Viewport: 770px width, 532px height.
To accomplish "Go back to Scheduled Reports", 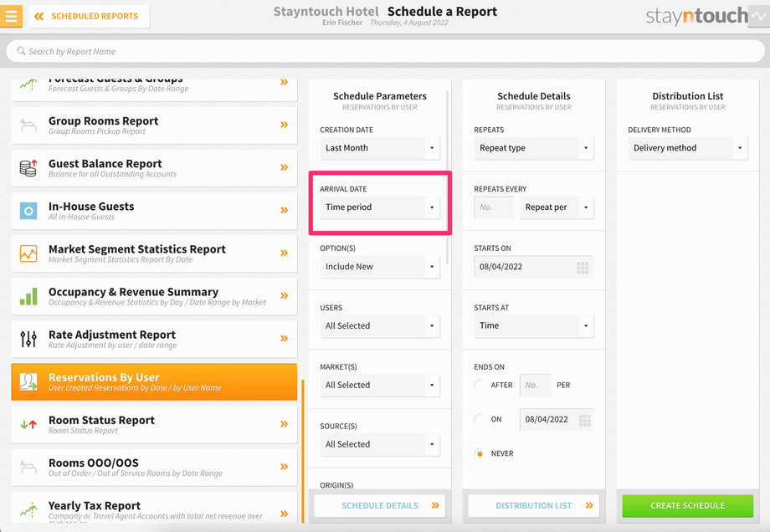I will coord(89,16).
